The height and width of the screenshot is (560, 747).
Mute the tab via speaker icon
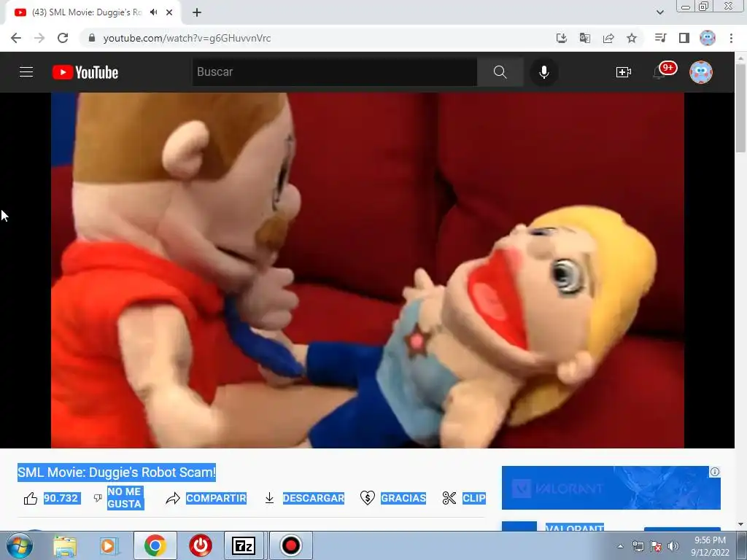click(153, 12)
